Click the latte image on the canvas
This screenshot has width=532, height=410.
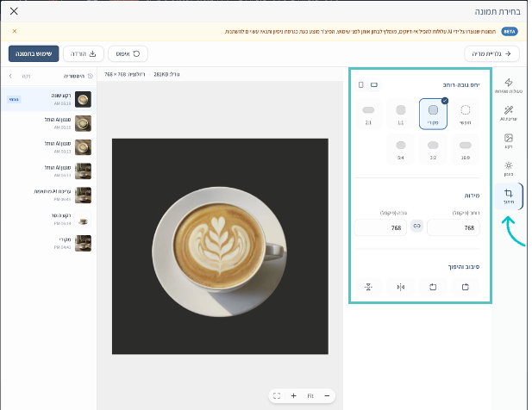coord(220,246)
